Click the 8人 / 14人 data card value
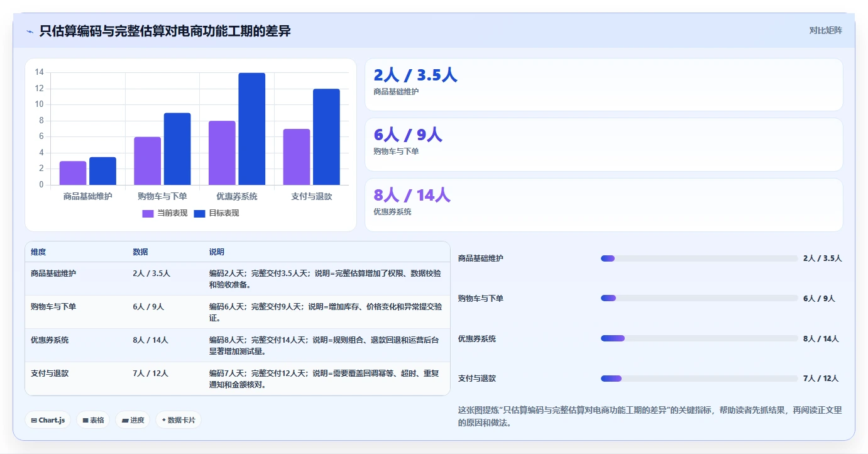Viewport: 868px width, 454px height. pyautogui.click(x=412, y=195)
